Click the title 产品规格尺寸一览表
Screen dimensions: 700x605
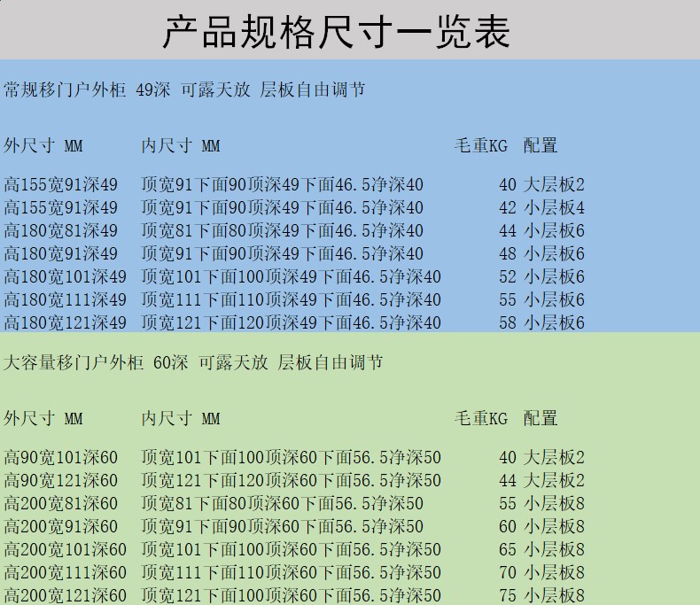[336, 32]
